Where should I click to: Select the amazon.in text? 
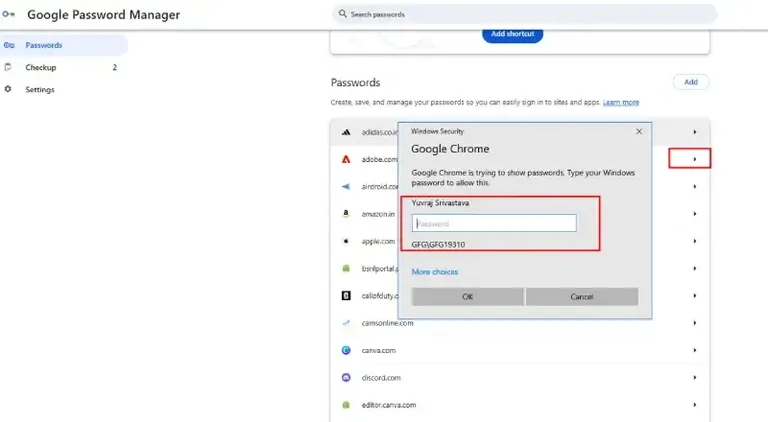(x=378, y=214)
